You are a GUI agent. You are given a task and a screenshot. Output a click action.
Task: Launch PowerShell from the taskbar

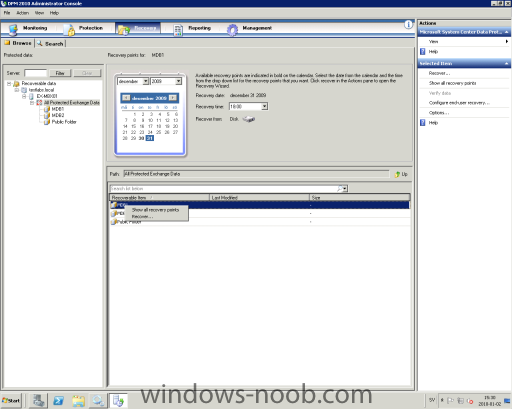(58, 400)
